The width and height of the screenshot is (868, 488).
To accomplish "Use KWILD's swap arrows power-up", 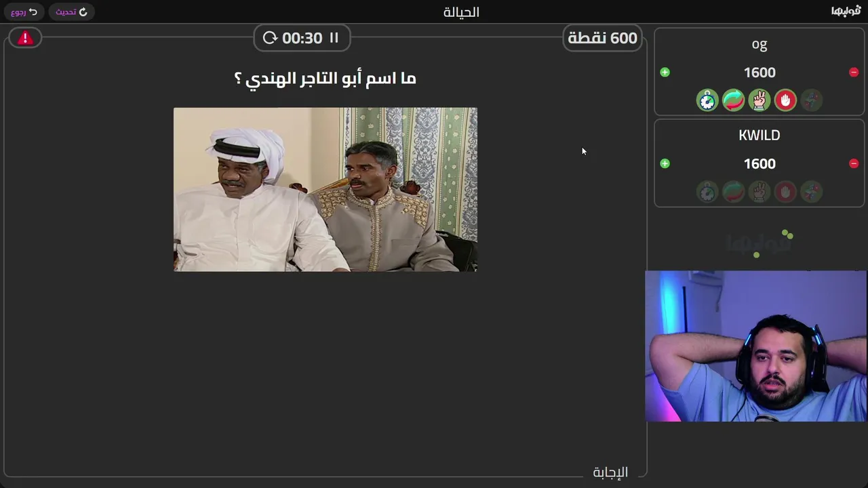I will (x=733, y=192).
